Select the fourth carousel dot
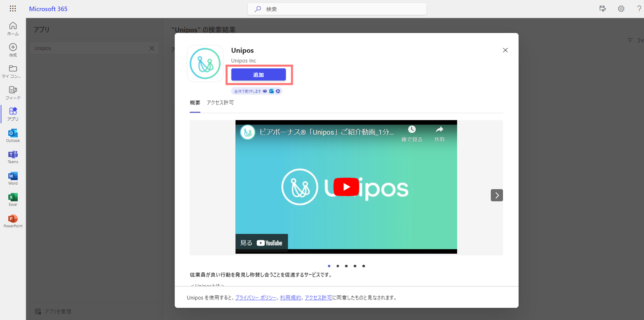The width and height of the screenshot is (644, 320). coord(355,266)
